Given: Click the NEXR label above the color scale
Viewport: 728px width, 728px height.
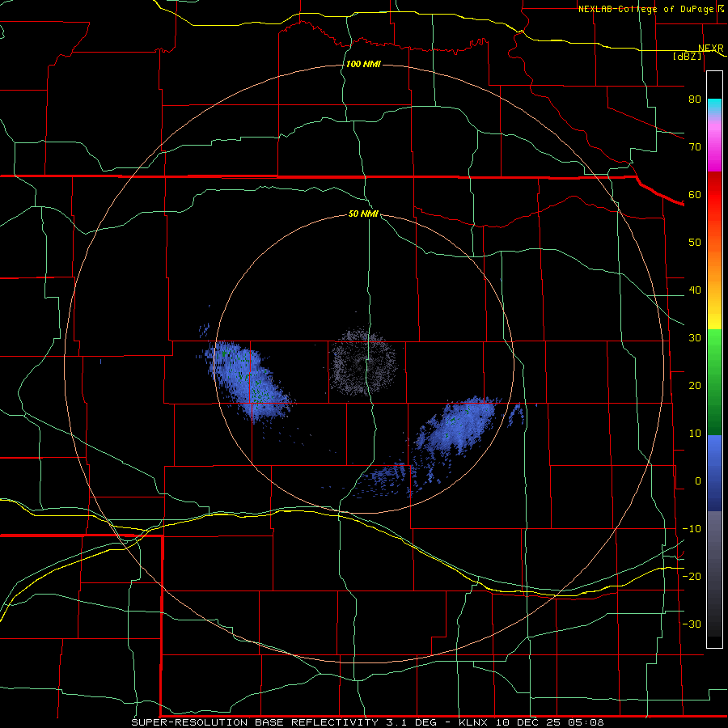Looking at the screenshot, I should tap(711, 49).
